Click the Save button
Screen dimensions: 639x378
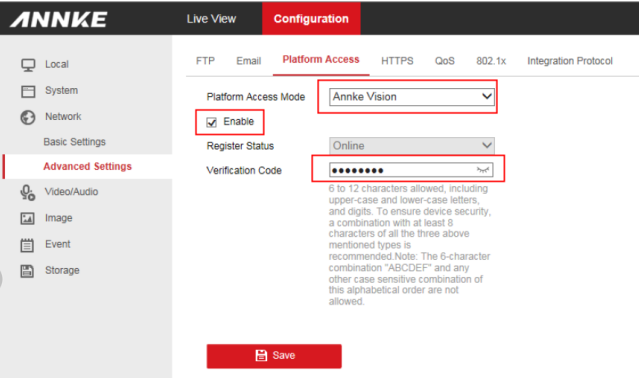click(x=274, y=356)
